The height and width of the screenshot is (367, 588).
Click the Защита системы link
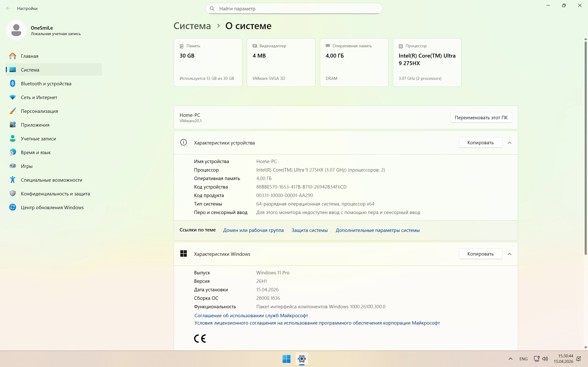(x=309, y=230)
